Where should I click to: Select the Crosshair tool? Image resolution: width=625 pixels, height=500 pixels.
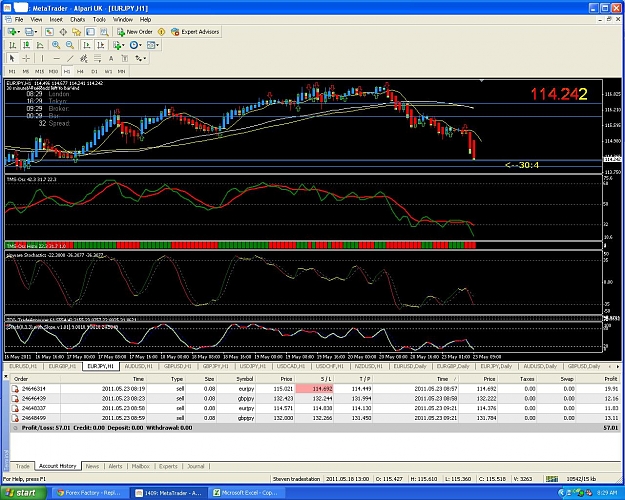(x=26, y=59)
